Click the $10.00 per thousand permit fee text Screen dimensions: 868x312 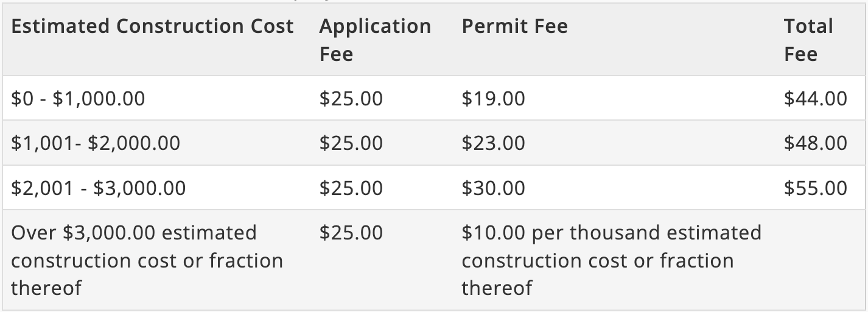coord(611,260)
